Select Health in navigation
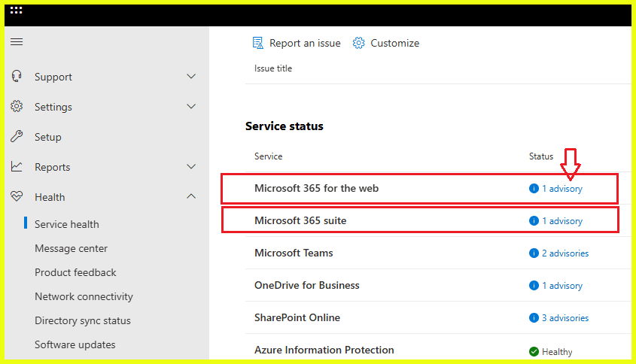Viewport: 636px width, 364px height. coord(50,197)
